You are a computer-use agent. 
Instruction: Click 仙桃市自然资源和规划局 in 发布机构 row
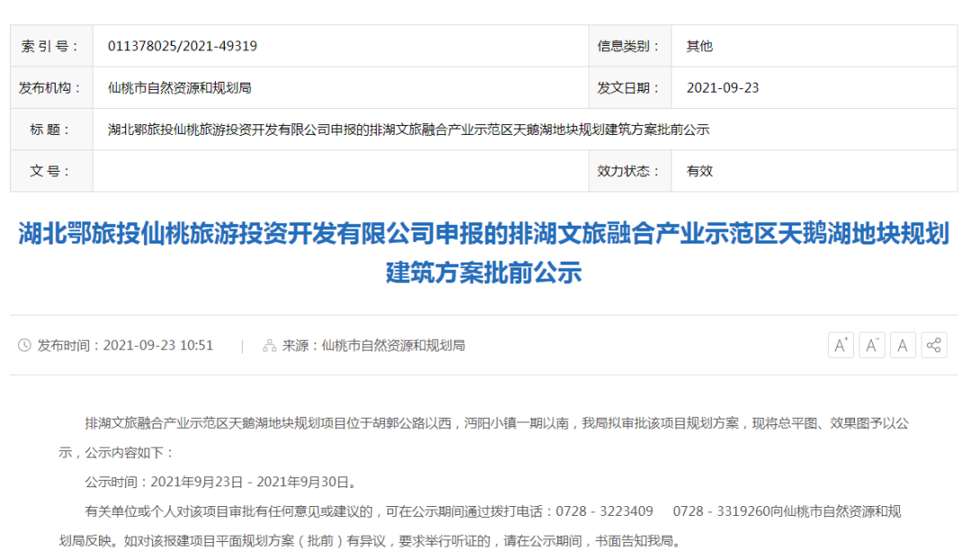[x=179, y=88]
